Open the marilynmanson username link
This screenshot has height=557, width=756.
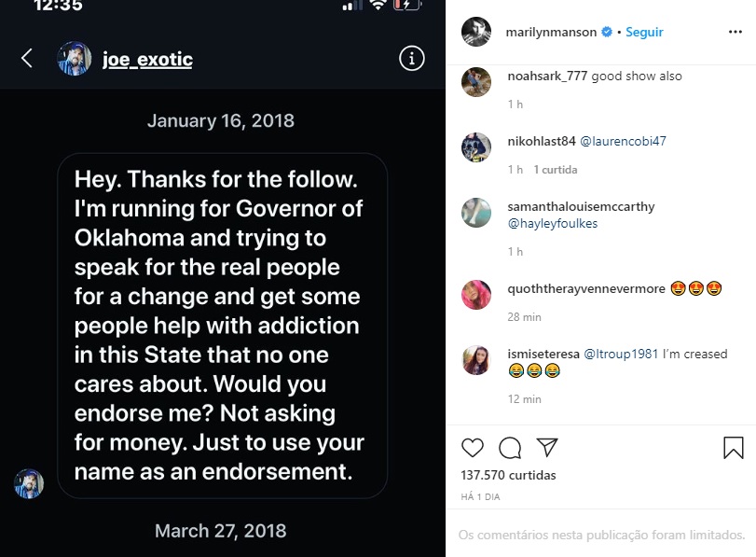tap(552, 32)
